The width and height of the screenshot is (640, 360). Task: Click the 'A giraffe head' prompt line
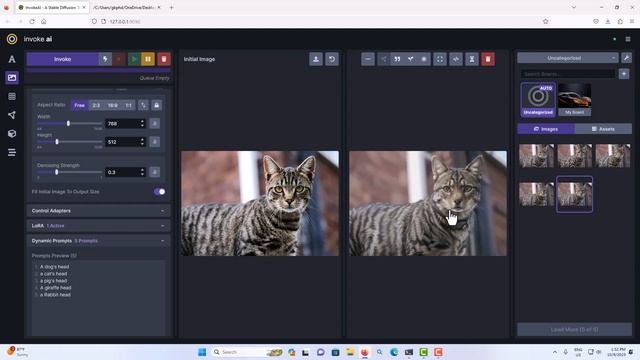pyautogui.click(x=56, y=288)
